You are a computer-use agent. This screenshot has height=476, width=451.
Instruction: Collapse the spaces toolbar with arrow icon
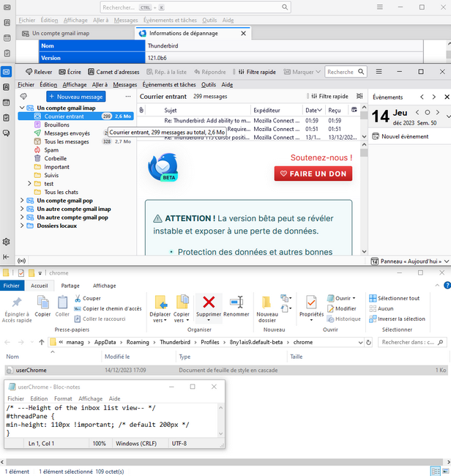6,257
